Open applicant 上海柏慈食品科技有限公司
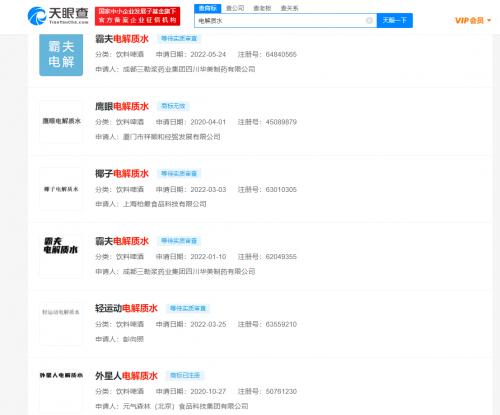 [165, 204]
